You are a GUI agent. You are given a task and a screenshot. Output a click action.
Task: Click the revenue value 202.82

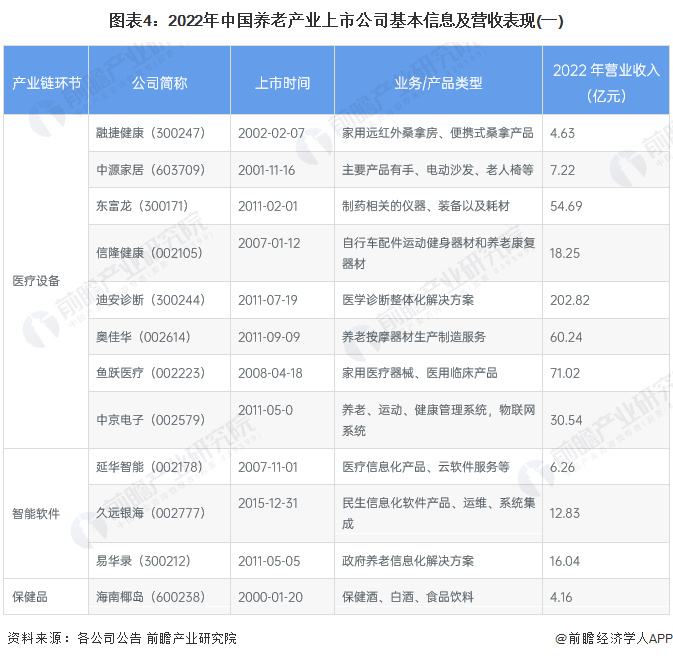point(570,301)
